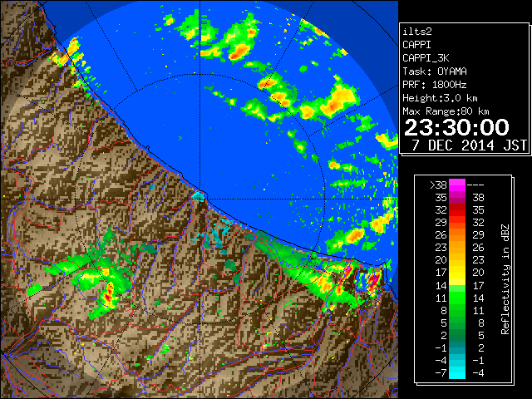Click the dark green 2 dBZ legend swatch

tap(457, 335)
